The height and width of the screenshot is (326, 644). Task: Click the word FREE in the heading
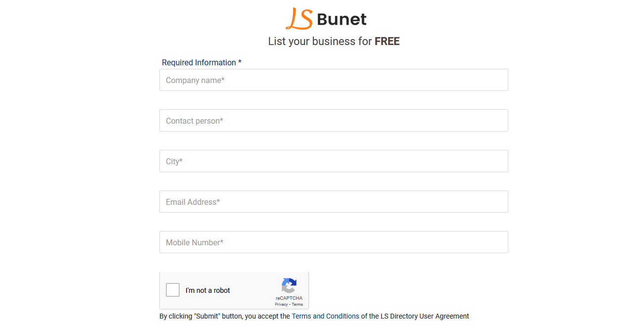(x=387, y=41)
